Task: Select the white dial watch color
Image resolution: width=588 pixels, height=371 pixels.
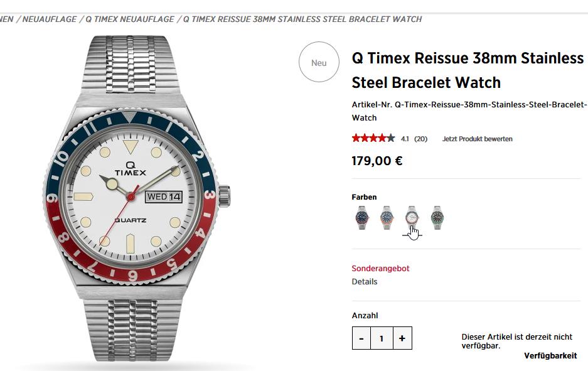Action: pyautogui.click(x=412, y=218)
